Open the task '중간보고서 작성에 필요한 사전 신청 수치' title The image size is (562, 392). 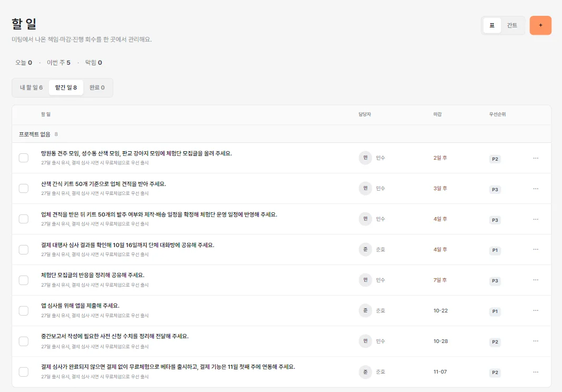click(115, 336)
